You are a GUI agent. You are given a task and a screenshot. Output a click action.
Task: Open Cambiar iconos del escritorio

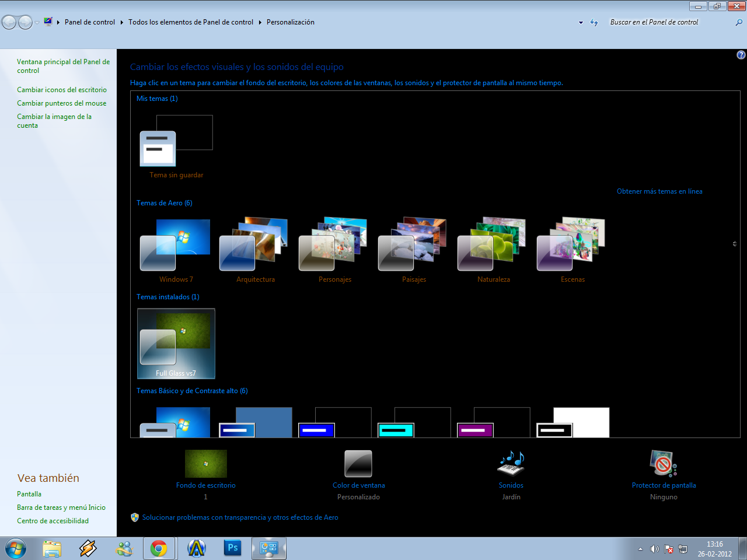click(x=62, y=90)
